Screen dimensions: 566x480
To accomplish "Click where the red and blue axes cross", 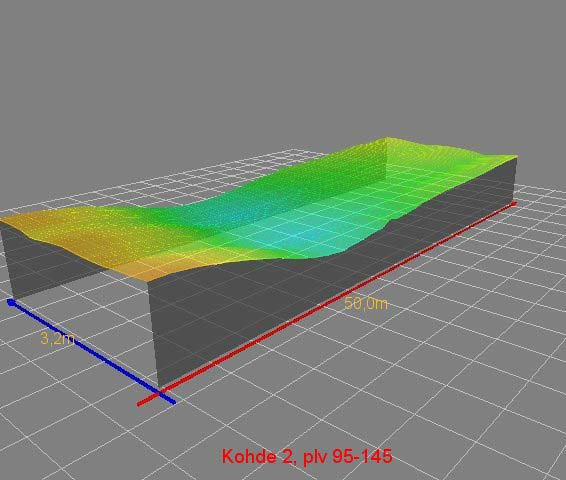I will (x=160, y=394).
